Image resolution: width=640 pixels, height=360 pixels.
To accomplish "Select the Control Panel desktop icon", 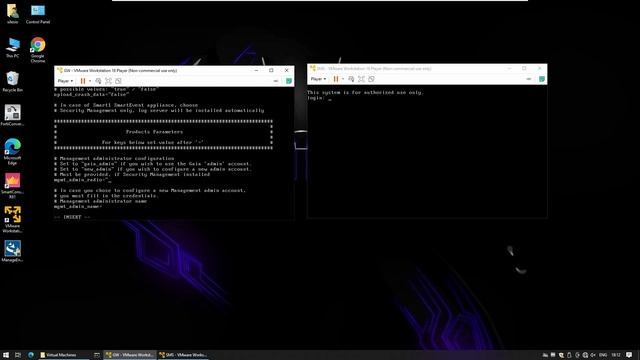I will [38, 14].
